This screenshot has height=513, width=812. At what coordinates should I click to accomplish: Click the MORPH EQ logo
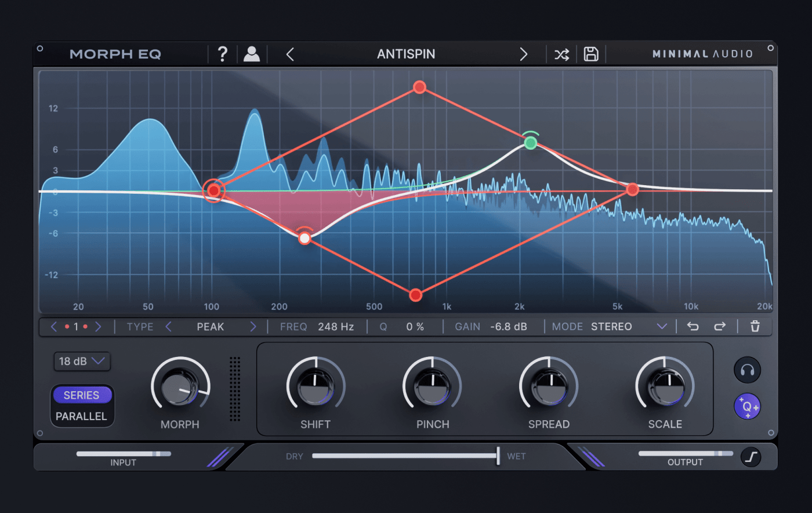115,54
